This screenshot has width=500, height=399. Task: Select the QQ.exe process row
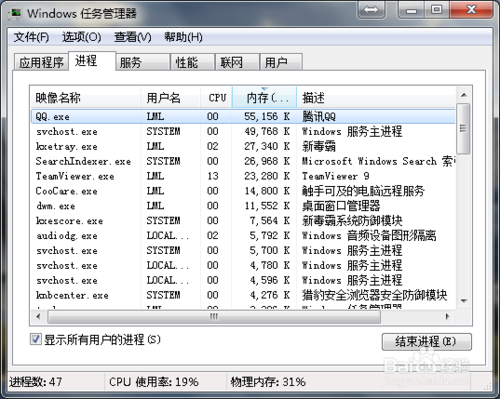tap(243, 116)
